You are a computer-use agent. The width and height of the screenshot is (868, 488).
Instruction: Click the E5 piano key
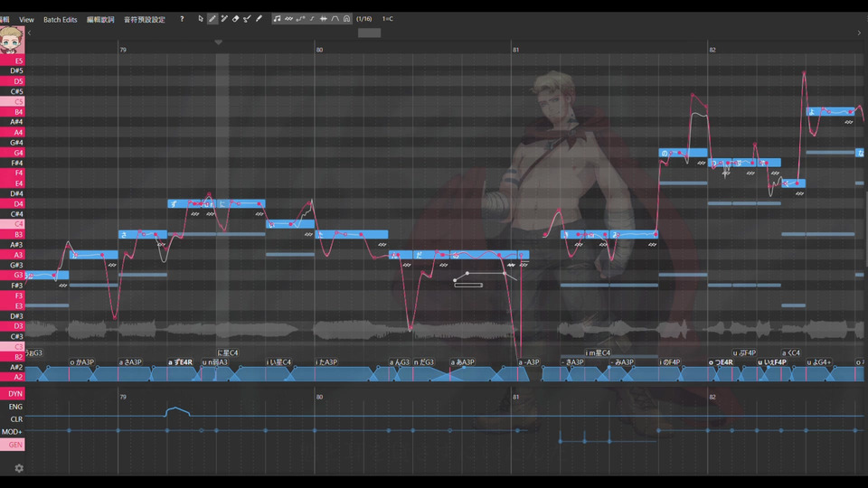tap(12, 61)
